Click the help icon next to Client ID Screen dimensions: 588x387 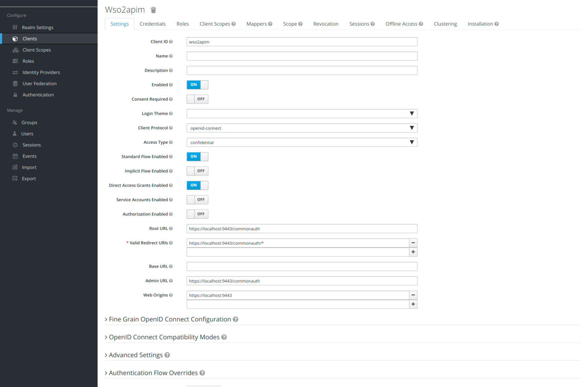[171, 41]
